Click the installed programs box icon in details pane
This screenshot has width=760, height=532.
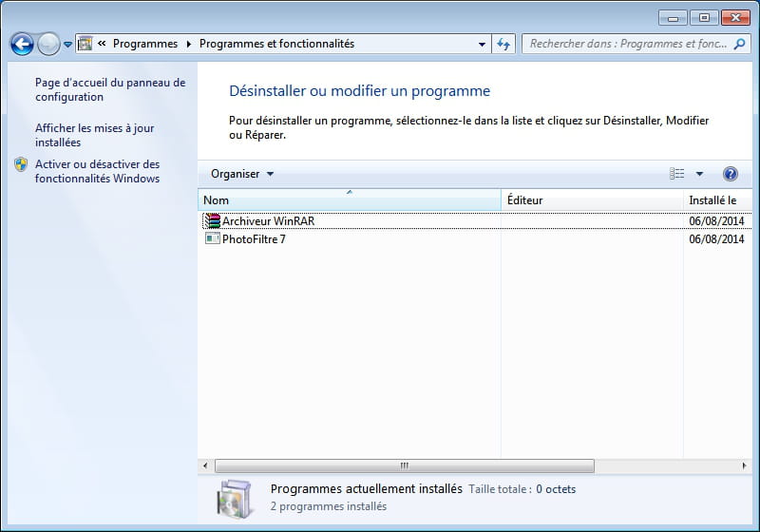pyautogui.click(x=235, y=500)
